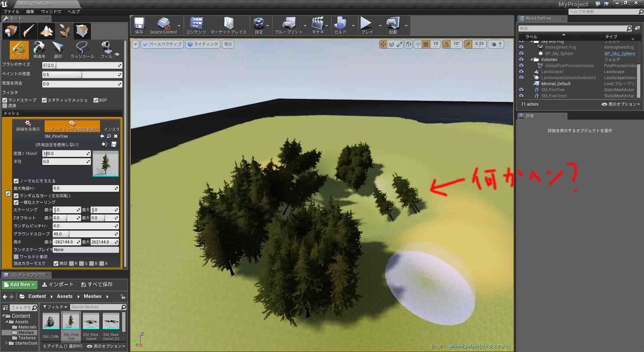
Task: Click 詳細を非表示 button in mesh panel
Action: pos(28,126)
